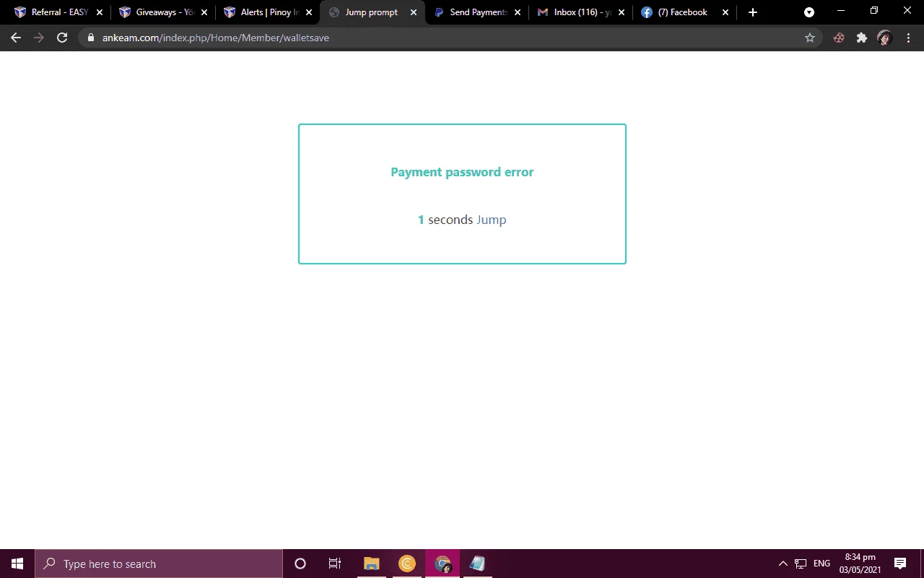This screenshot has width=924, height=578.
Task: Open the network status icon
Action: [801, 564]
